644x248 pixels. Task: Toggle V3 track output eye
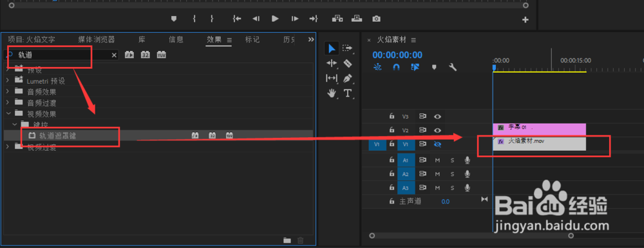[x=437, y=117]
